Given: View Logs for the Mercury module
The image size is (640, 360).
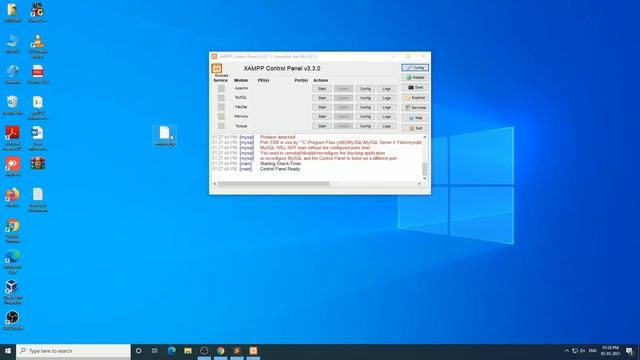Looking at the screenshot, I should 387,117.
